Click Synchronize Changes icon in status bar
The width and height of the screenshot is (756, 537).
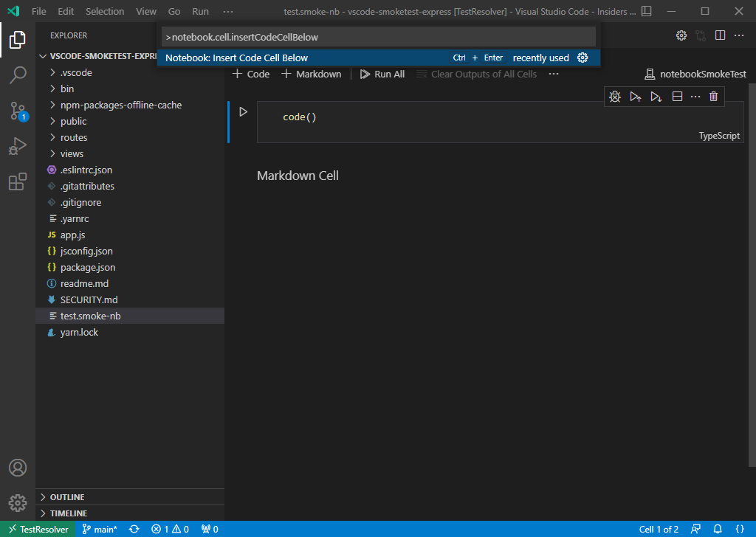[x=134, y=530]
